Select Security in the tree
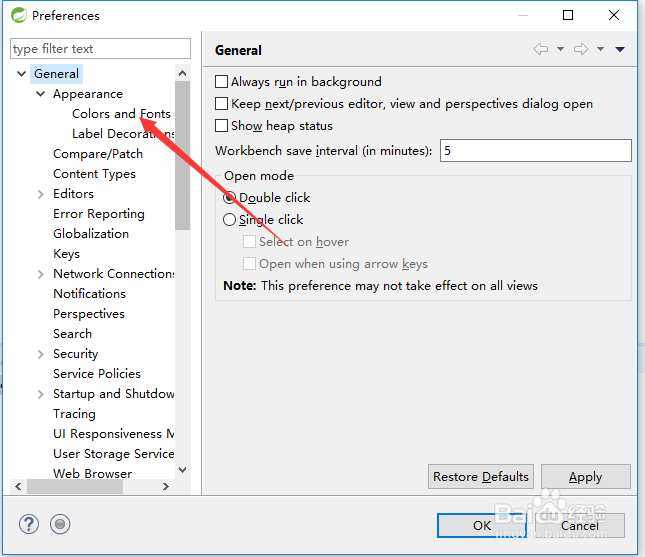 (76, 354)
